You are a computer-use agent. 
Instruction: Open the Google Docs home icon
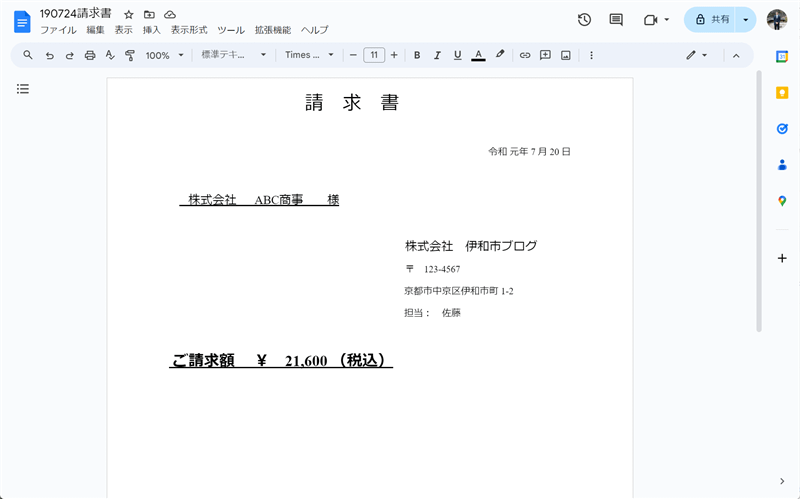point(22,21)
